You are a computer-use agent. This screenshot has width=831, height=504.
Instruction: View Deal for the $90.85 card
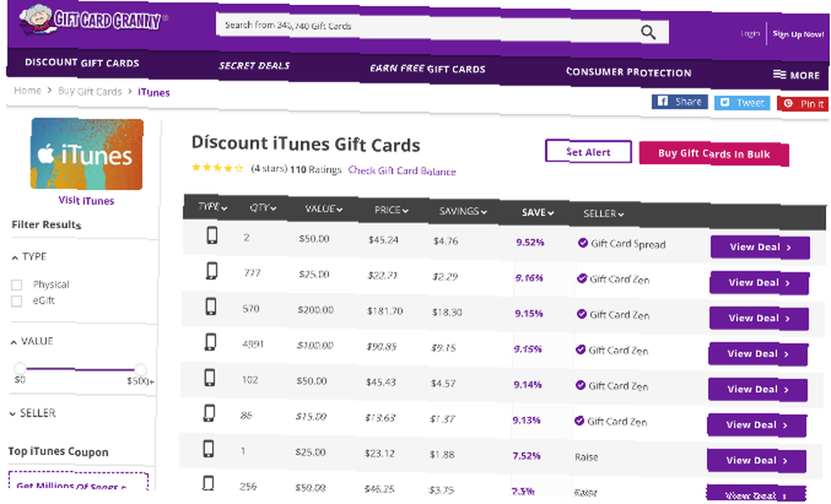(758, 354)
